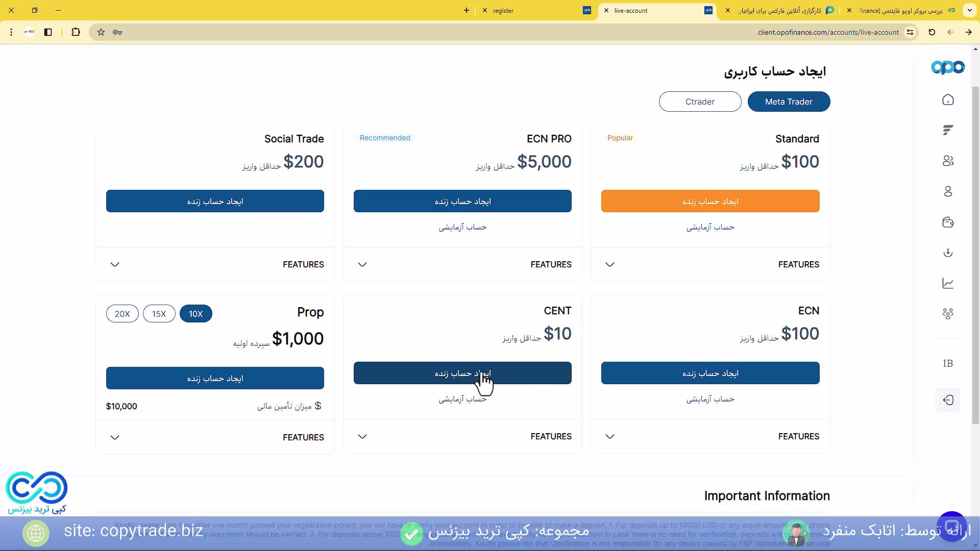Click the user profile icon in the sidebar
This screenshot has height=551, width=980.
948,191
